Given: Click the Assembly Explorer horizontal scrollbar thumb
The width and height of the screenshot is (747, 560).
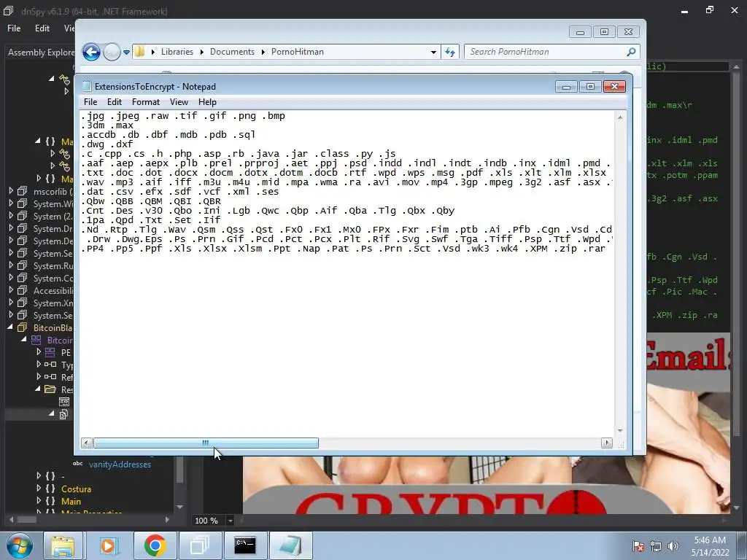Looking at the screenshot, I should (27, 519).
